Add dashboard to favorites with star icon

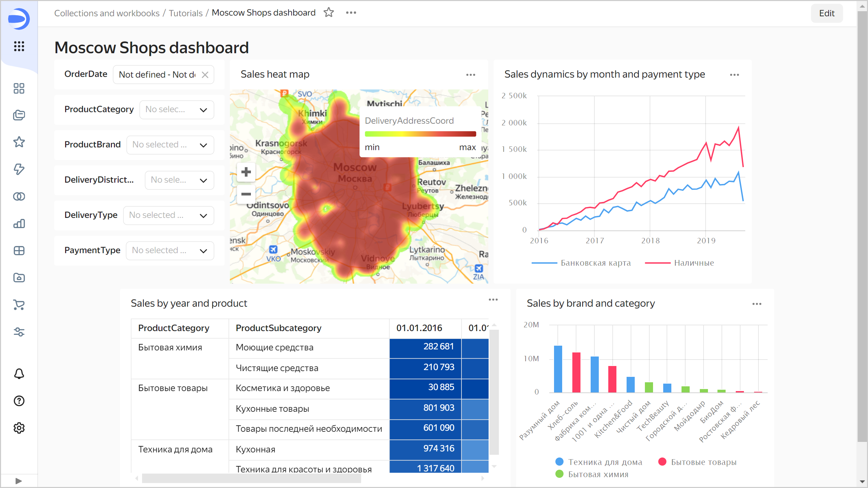click(x=329, y=13)
